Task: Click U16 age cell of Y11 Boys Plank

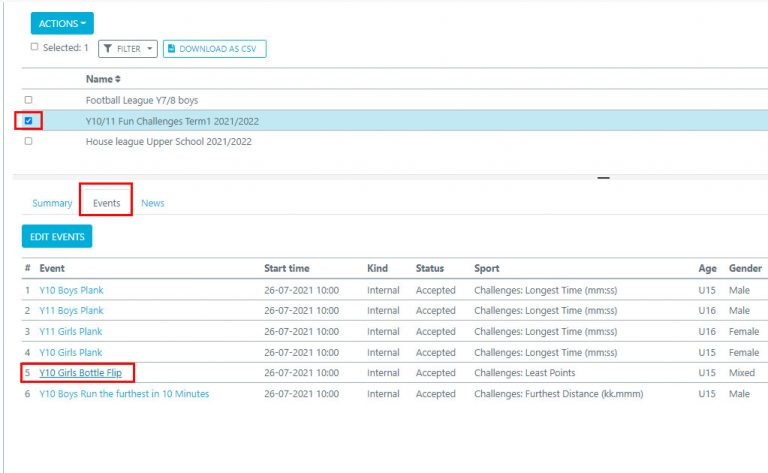Action: pos(707,311)
